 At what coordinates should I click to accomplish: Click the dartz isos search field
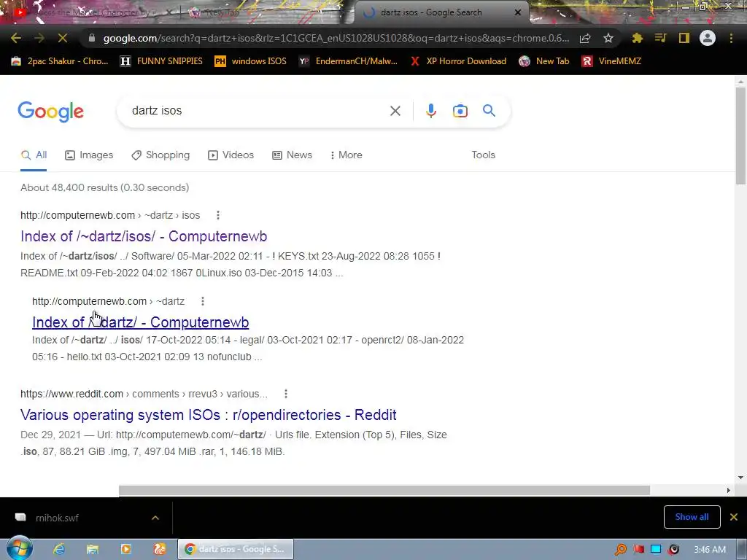[x=258, y=111]
